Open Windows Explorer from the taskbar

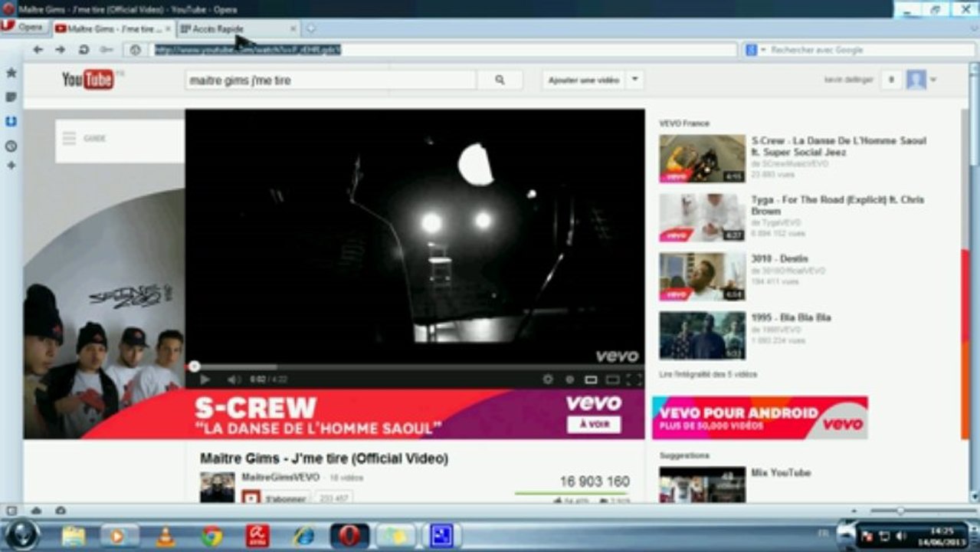(74, 535)
